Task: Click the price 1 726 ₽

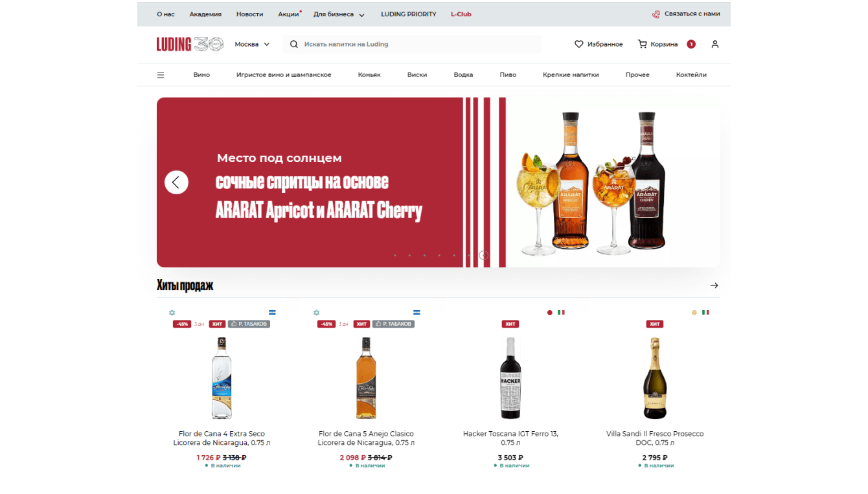Action: pos(209,457)
